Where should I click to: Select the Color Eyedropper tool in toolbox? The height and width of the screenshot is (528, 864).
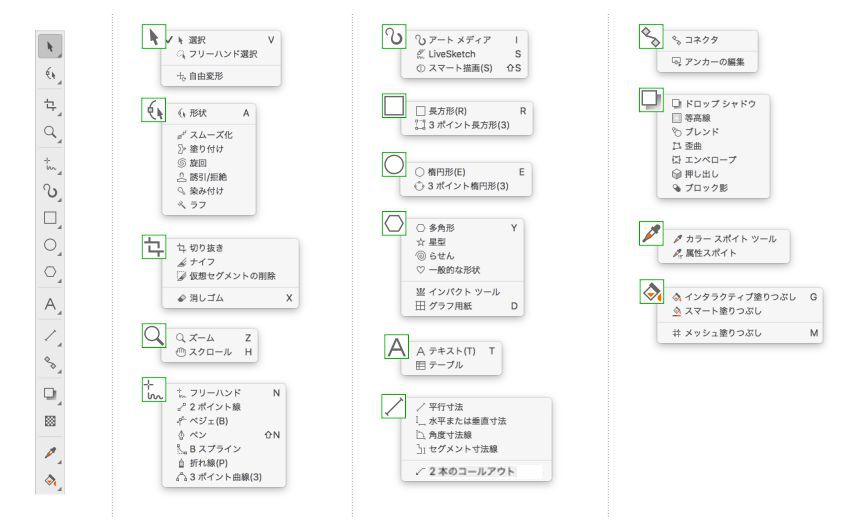tap(52, 452)
